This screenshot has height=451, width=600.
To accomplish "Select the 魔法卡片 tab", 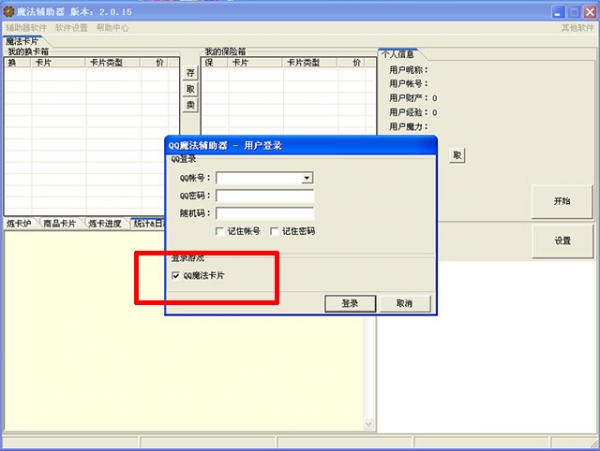I will (x=22, y=41).
